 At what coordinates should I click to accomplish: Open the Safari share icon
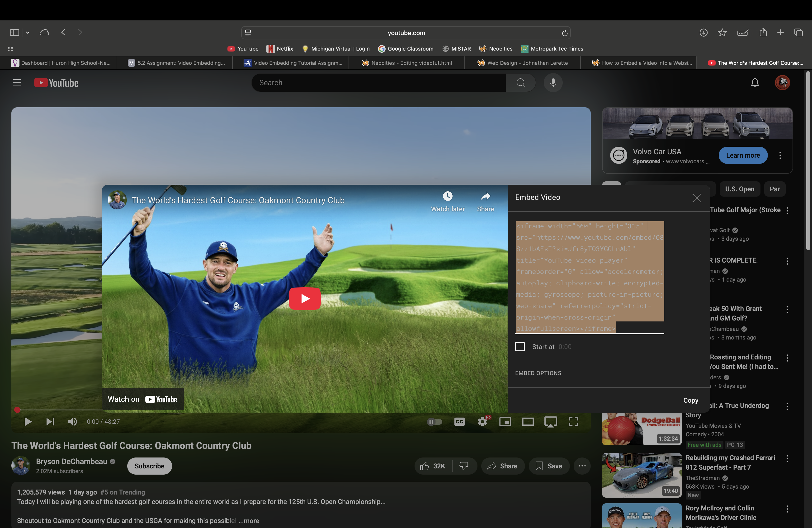(763, 32)
